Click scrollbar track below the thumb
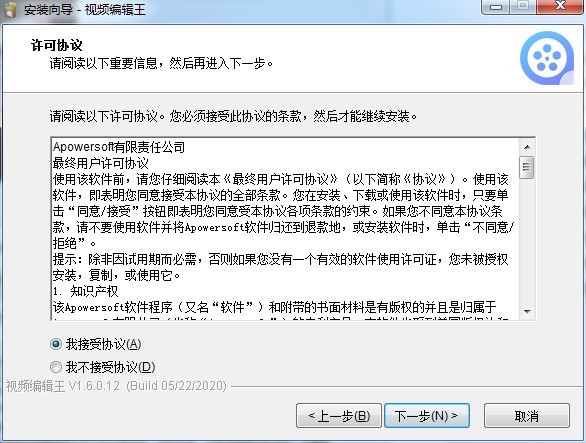 pyautogui.click(x=527, y=241)
